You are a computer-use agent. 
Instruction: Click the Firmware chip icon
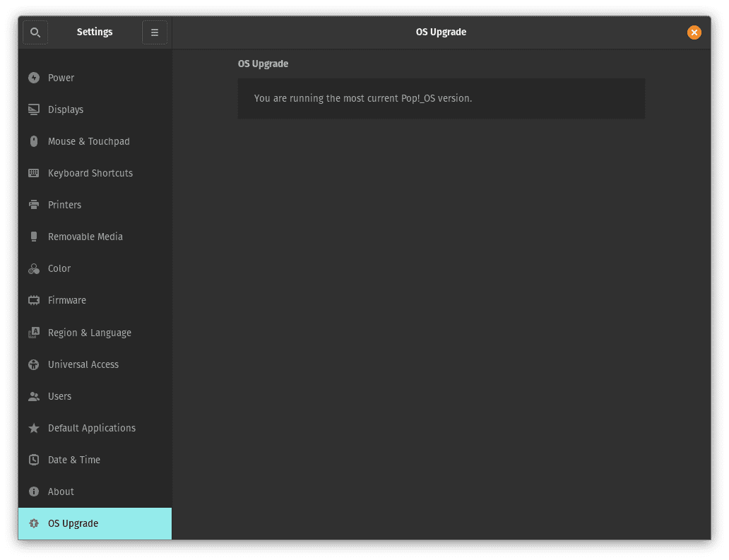click(34, 300)
